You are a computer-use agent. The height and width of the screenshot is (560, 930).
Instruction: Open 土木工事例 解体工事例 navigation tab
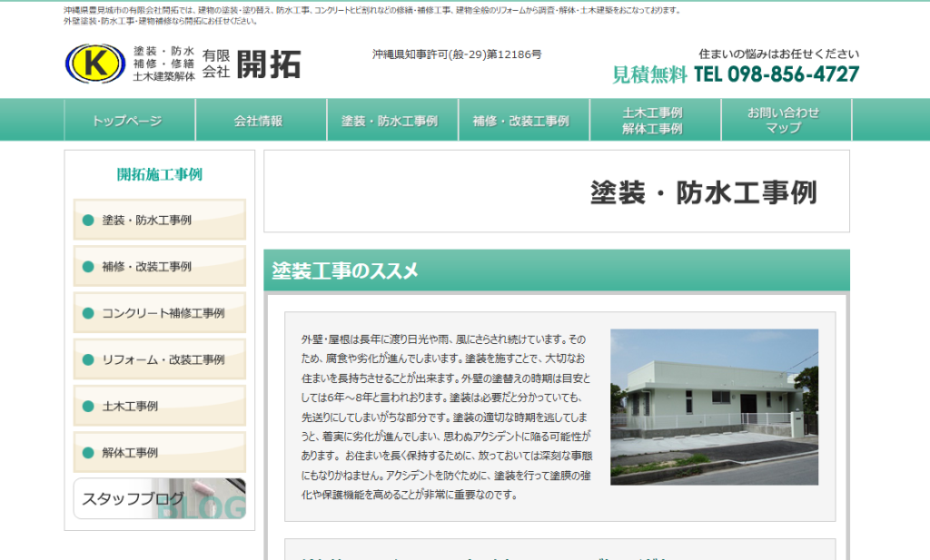tap(652, 121)
